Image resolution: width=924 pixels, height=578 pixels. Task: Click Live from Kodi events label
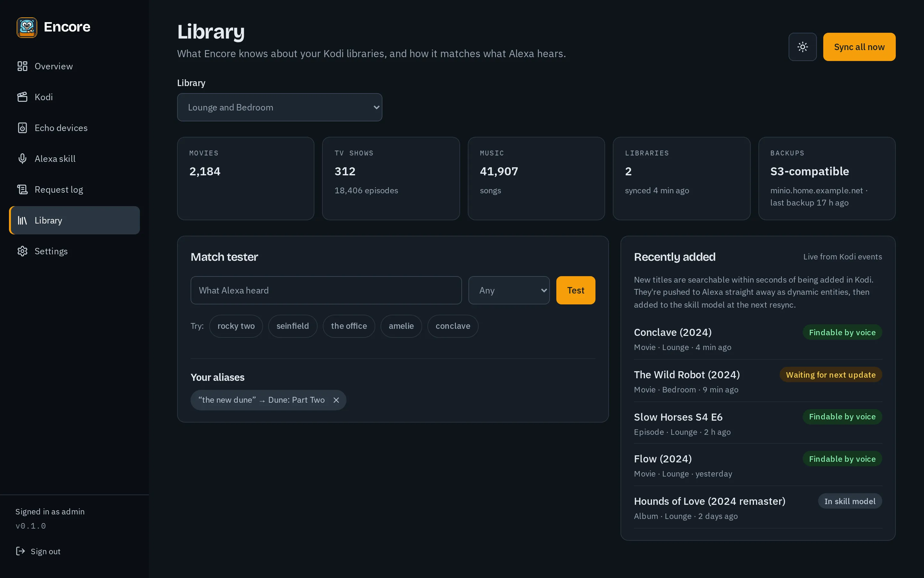pyautogui.click(x=842, y=257)
